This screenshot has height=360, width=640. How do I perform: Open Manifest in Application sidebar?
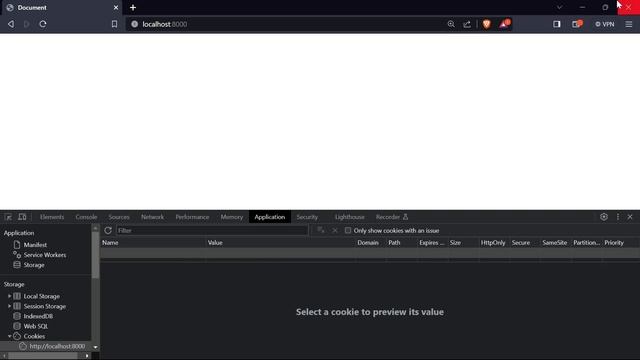(x=35, y=245)
